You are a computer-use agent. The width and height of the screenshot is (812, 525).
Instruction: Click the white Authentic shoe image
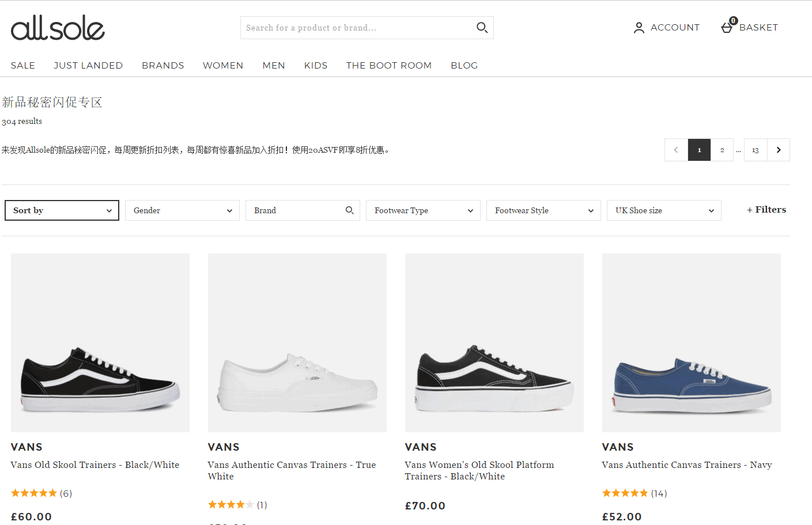pos(297,343)
